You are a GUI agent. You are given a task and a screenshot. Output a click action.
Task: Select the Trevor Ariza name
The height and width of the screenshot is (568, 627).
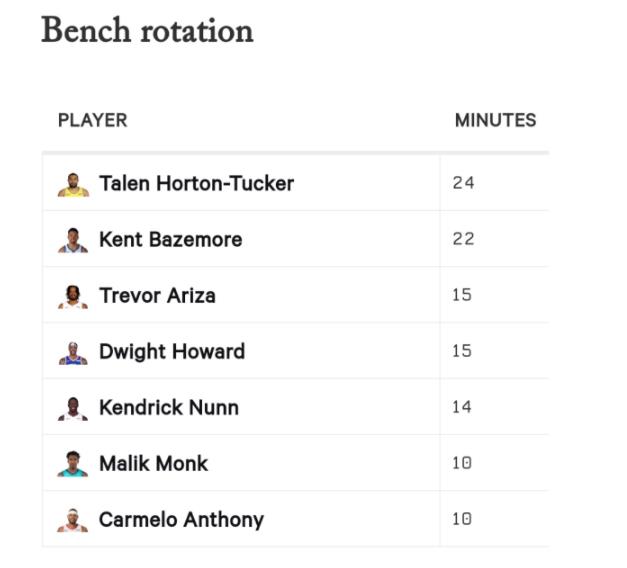click(157, 296)
